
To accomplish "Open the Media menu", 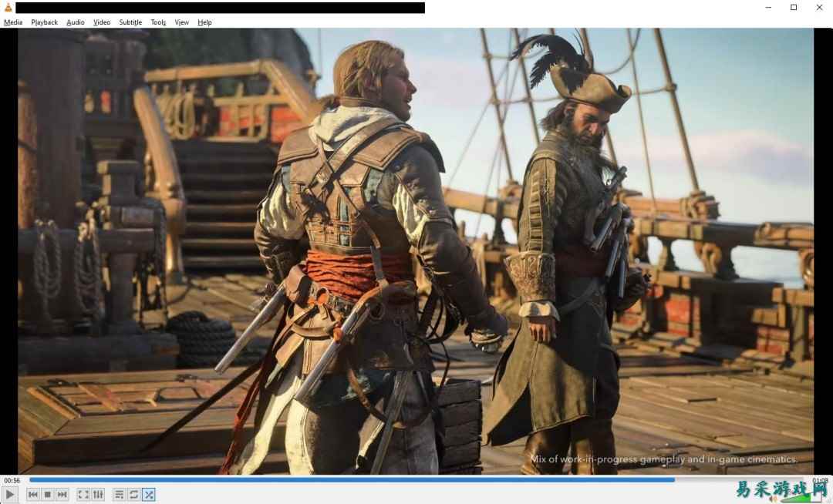I will coord(13,22).
